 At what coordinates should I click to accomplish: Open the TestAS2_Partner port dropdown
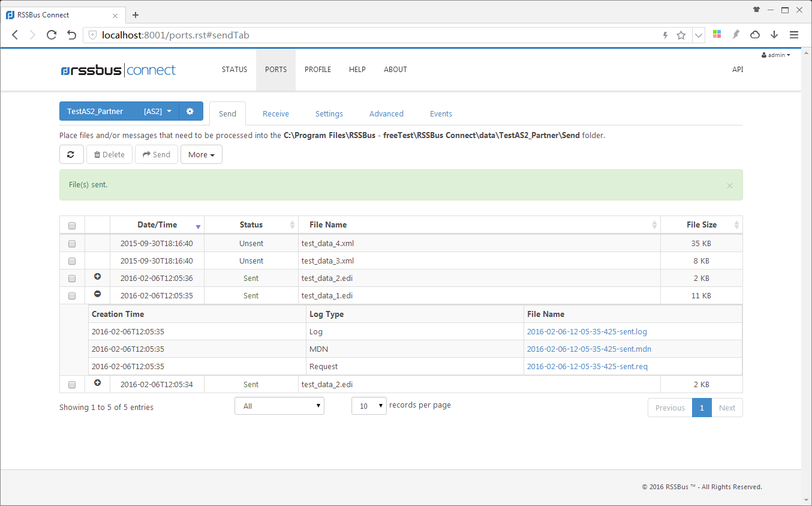point(119,111)
